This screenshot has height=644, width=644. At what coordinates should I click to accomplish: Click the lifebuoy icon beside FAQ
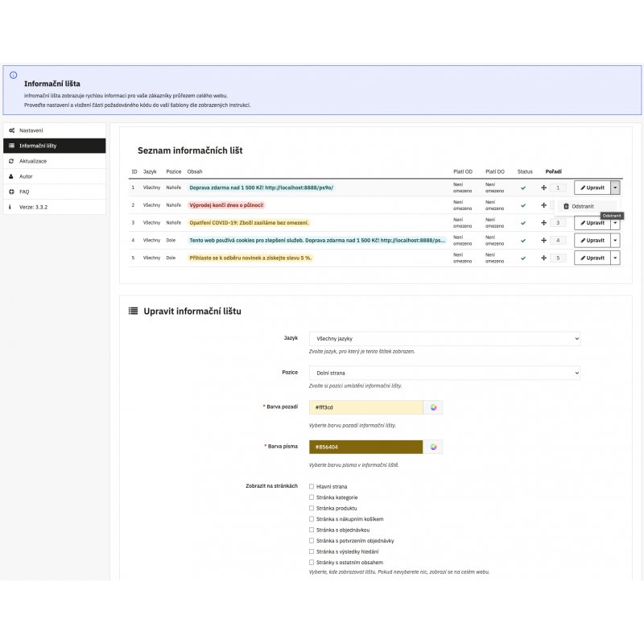pyautogui.click(x=11, y=192)
